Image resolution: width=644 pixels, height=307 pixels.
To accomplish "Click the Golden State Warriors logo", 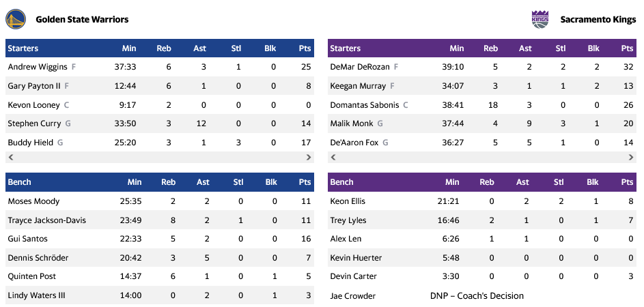I will [16, 19].
